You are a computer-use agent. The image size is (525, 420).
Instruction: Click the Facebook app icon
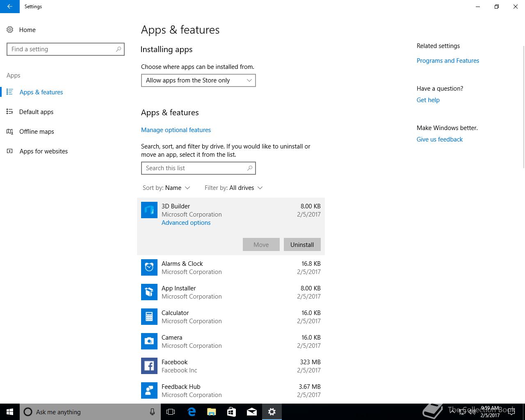click(149, 366)
